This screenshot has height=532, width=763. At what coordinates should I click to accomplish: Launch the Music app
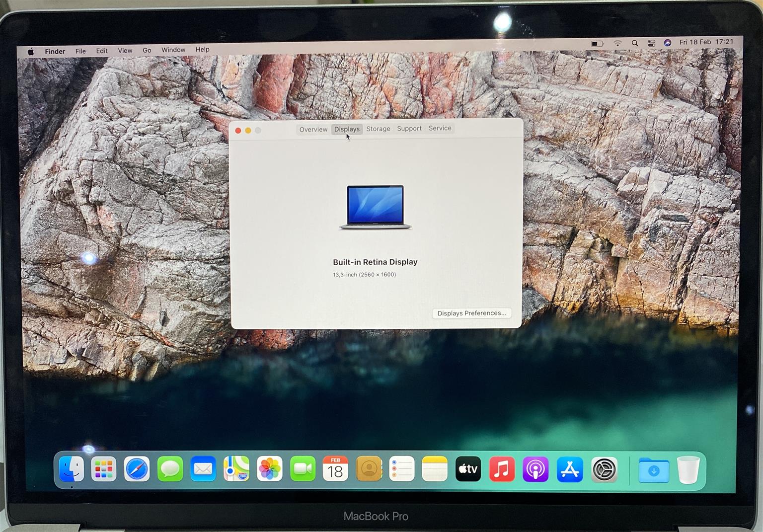[502, 469]
